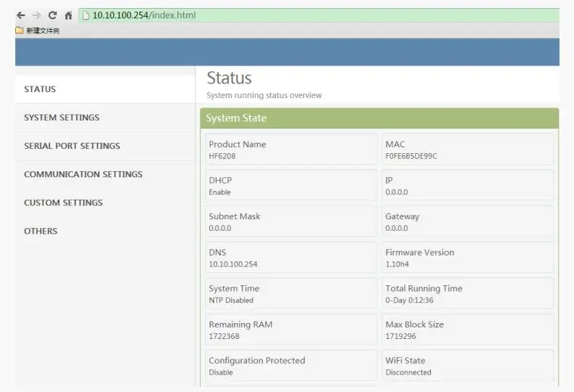Click the System Time label
This screenshot has width=574, height=392.
(234, 289)
